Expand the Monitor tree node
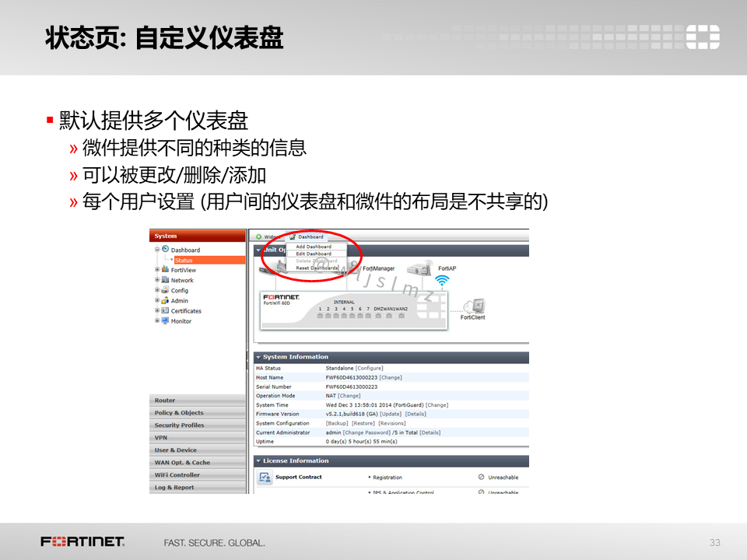Screen dimensions: 747x560 [156, 320]
